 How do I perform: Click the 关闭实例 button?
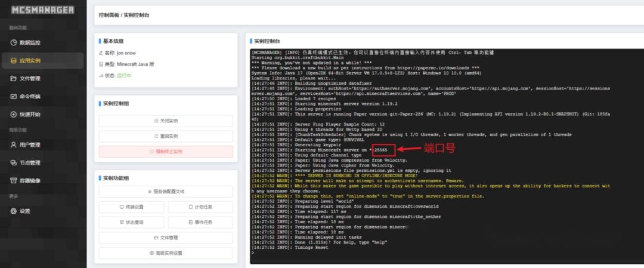[x=166, y=121]
